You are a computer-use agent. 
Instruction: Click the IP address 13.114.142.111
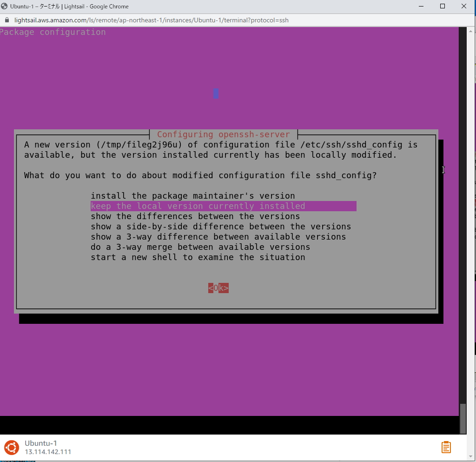(48, 452)
